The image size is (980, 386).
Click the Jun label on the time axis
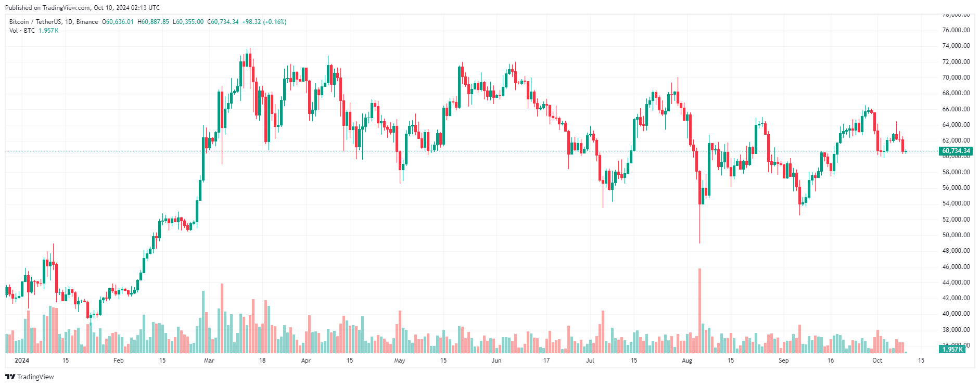click(x=497, y=361)
